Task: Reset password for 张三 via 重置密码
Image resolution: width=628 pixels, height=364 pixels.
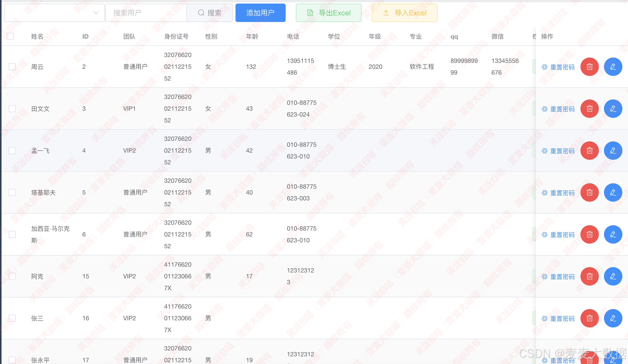Action: pyautogui.click(x=558, y=318)
